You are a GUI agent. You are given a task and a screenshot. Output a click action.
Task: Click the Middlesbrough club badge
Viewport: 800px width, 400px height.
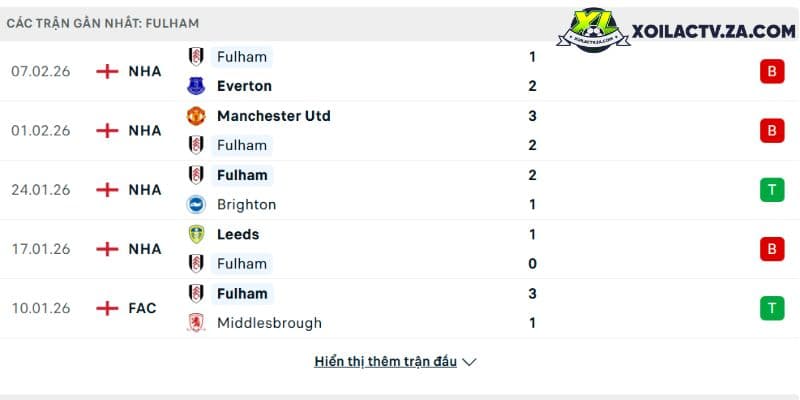[x=196, y=323]
